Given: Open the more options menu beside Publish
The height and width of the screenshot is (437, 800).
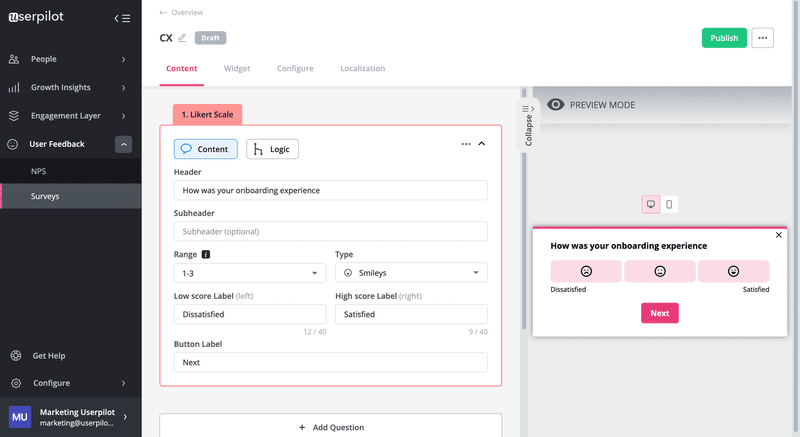Looking at the screenshot, I should click(763, 38).
